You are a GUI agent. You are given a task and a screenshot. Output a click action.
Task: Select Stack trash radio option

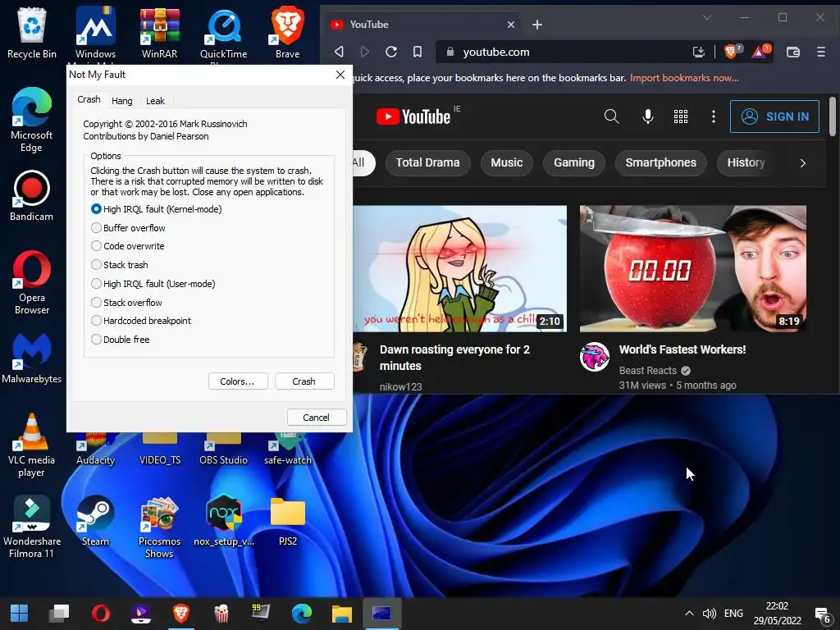(120, 265)
